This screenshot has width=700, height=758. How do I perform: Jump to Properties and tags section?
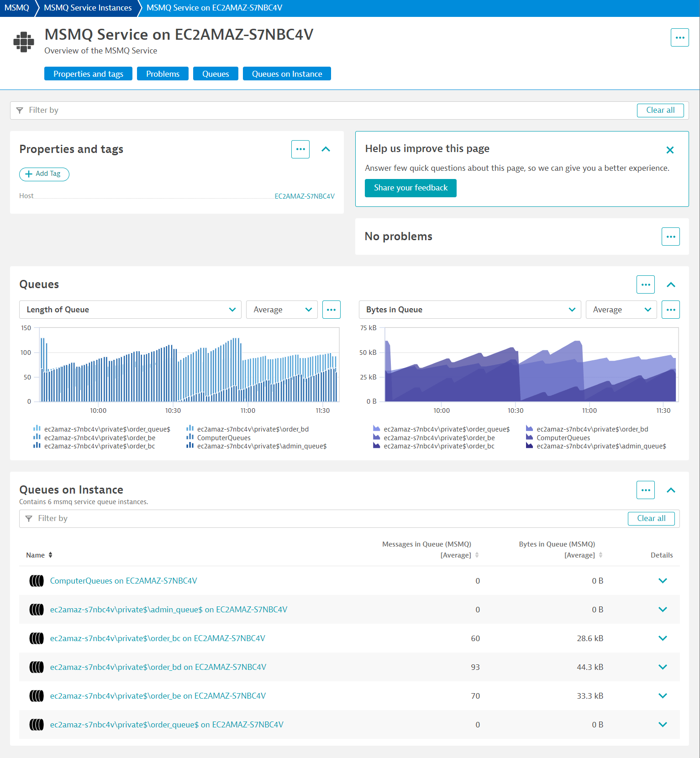click(88, 74)
